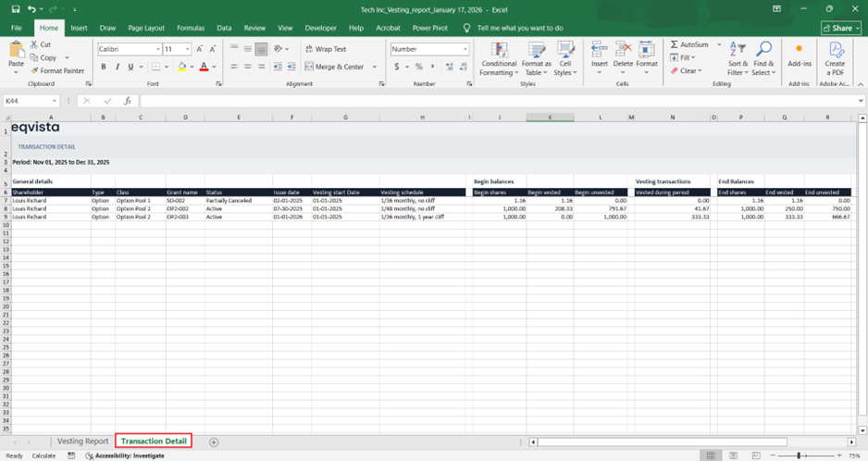Open the font name dropdown showing Calibri

pos(158,49)
